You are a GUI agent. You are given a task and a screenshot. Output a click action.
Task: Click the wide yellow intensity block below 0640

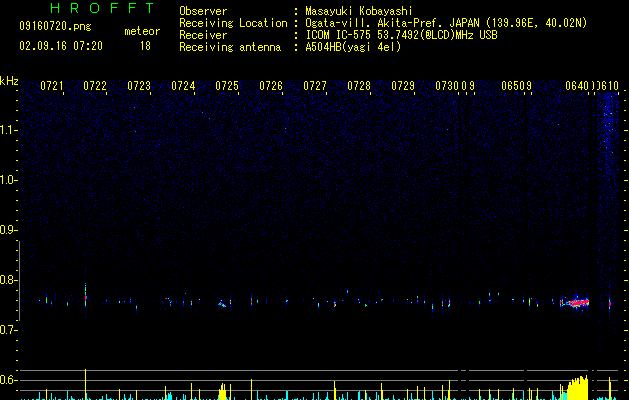coord(578,388)
